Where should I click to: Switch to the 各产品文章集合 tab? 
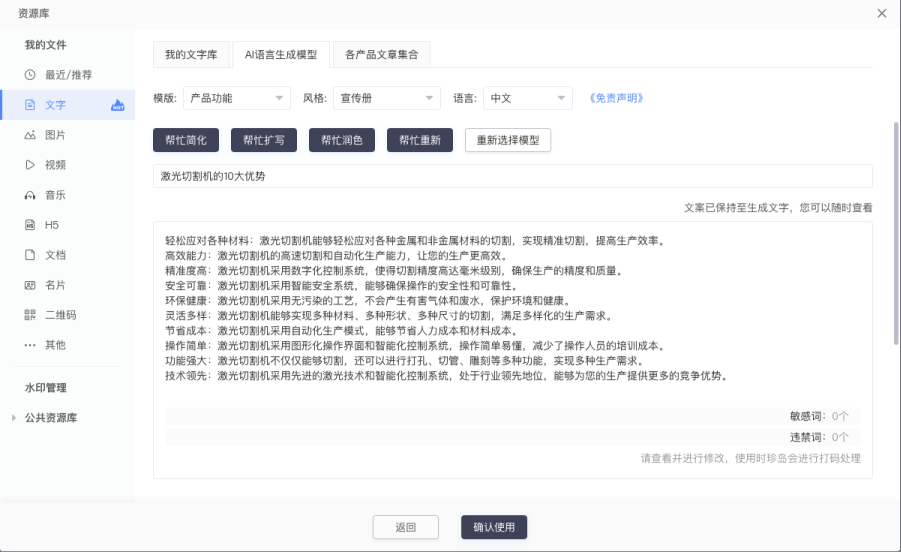click(381, 54)
